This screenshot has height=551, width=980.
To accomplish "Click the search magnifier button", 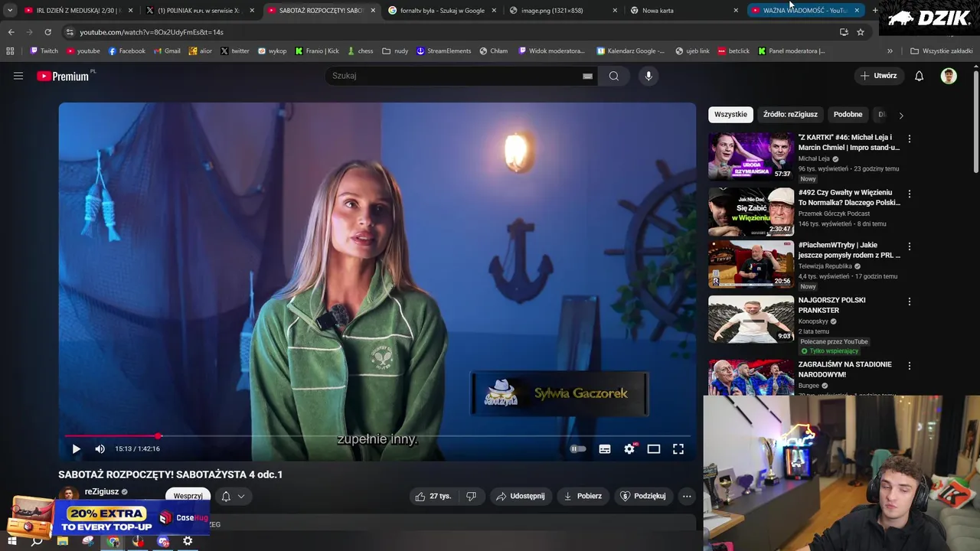I will point(614,76).
